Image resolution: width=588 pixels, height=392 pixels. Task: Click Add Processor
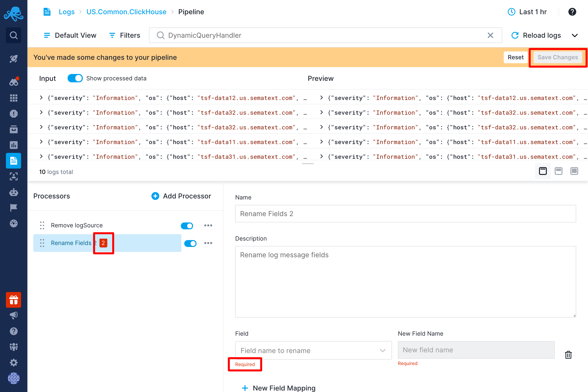tap(181, 196)
